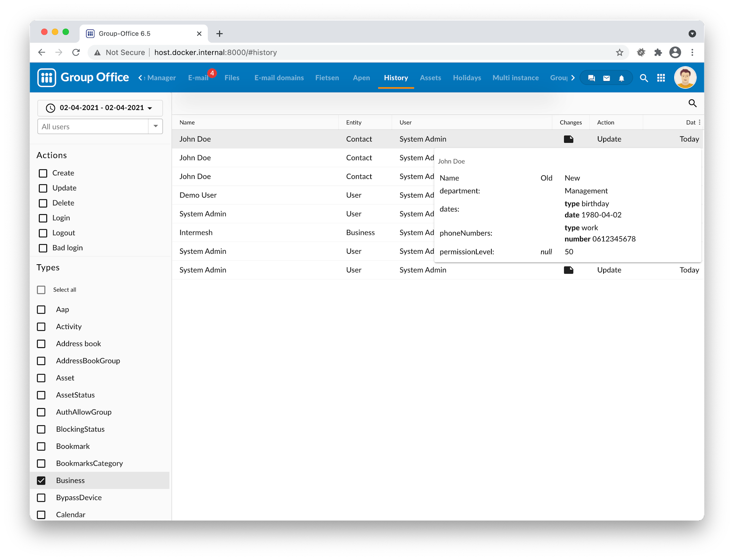Click the user avatar profile picture
The height and width of the screenshot is (560, 734).
click(x=685, y=77)
